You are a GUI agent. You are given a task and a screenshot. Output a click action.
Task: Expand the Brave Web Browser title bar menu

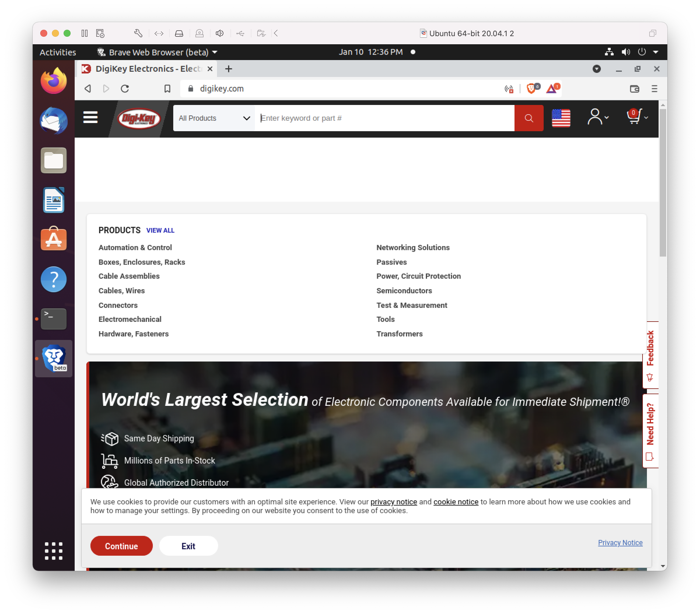[x=157, y=52]
